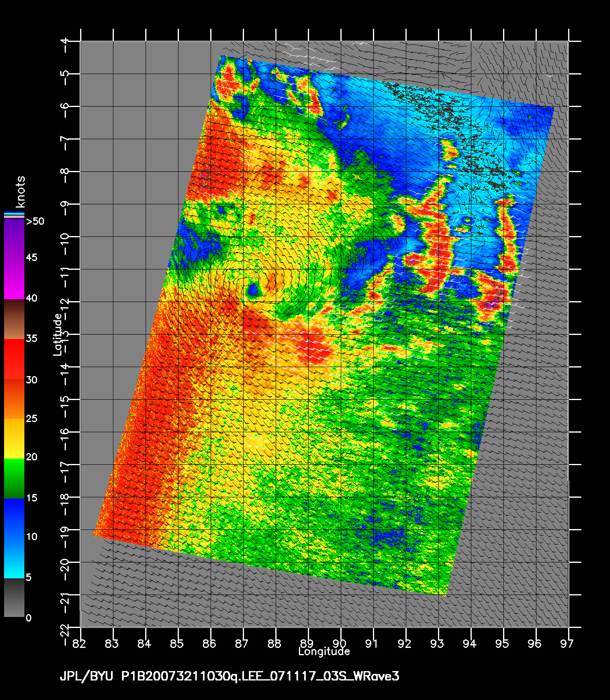This screenshot has width=610, height=700.
Task: Select longitude axis label '86'
Action: 209,643
